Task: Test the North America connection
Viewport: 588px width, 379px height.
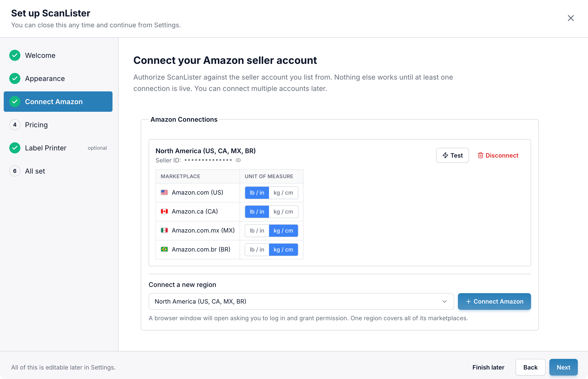Action: point(452,155)
